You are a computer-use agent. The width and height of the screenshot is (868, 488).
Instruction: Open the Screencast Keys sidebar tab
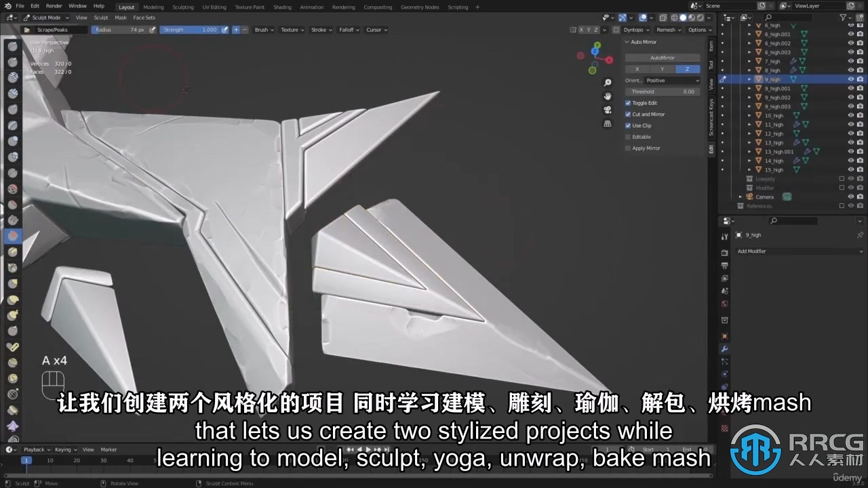point(711,118)
